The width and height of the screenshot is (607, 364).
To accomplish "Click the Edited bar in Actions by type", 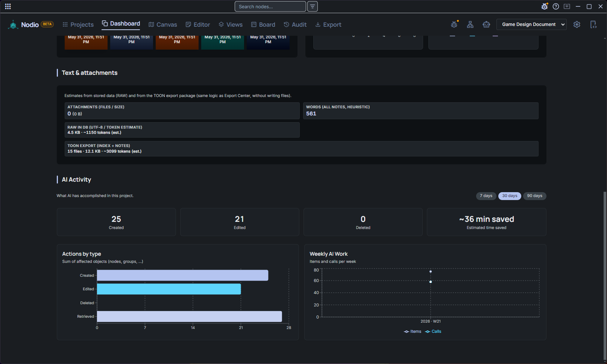I will tap(169, 289).
